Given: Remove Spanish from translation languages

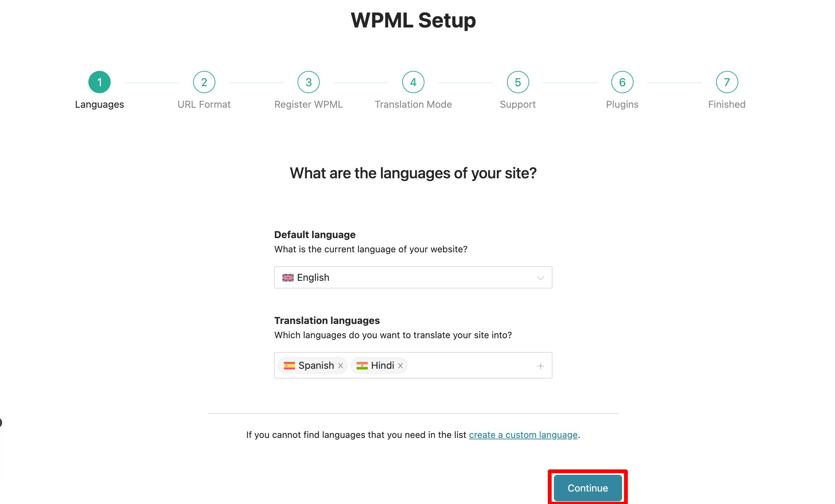Looking at the screenshot, I should point(341,365).
